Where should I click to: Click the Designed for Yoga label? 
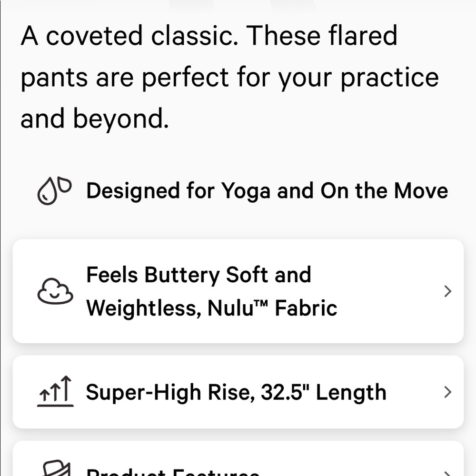pyautogui.click(x=267, y=190)
